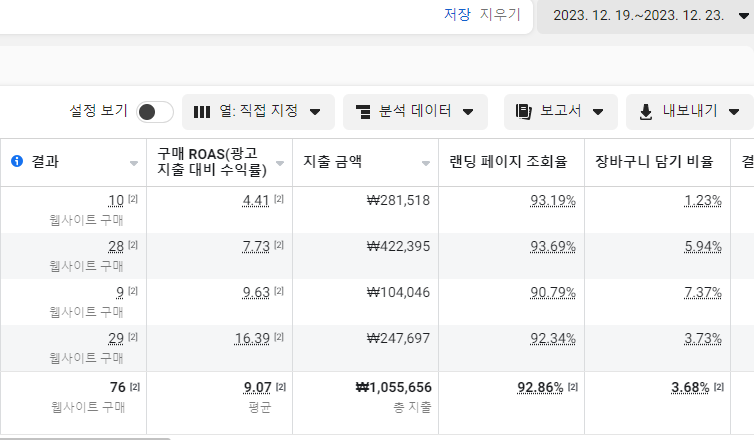Click the spend amount ₩247,697

[398, 339]
